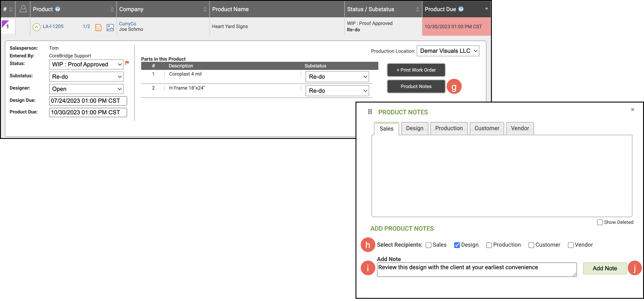Expand the Designer dropdown set to Open
The width and height of the screenshot is (644, 301).
(86, 89)
